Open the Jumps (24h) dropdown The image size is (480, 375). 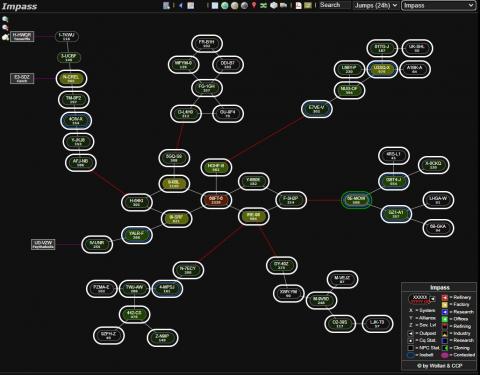376,5
